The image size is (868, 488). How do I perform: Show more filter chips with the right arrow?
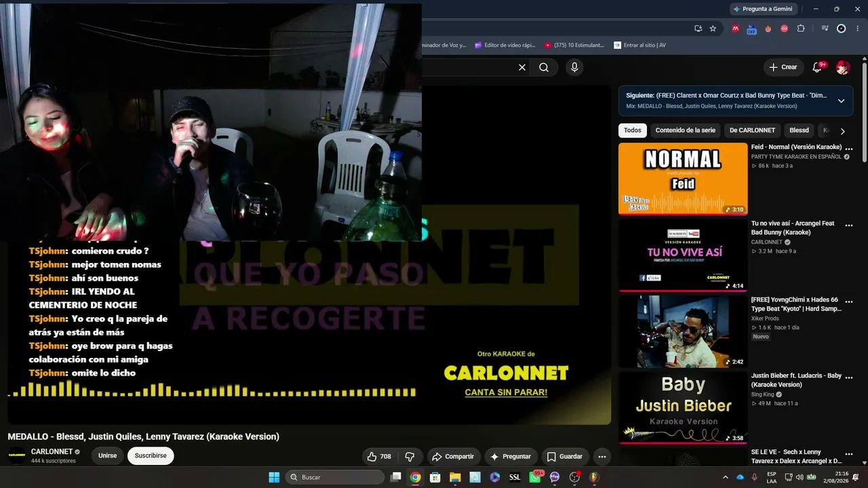[x=842, y=131]
